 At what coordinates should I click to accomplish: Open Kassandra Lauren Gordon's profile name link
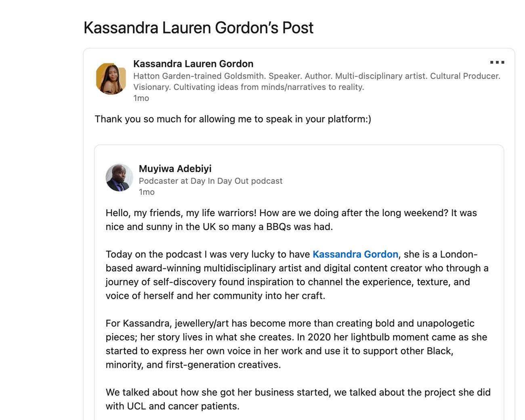[193, 64]
